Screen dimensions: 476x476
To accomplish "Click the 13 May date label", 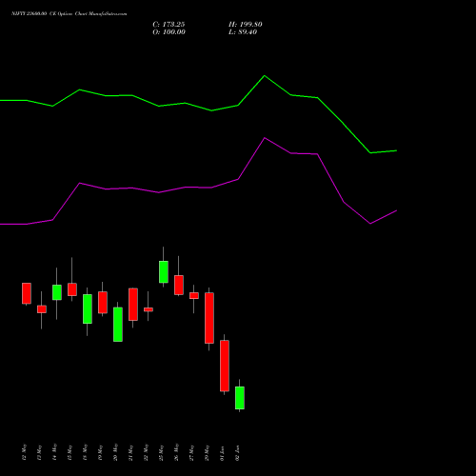I will (x=40, y=452).
